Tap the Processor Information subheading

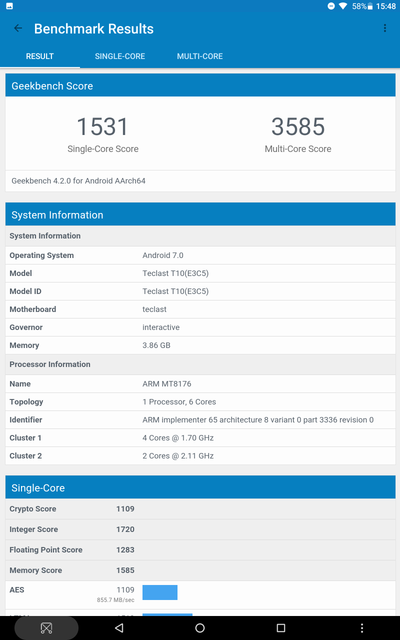tap(50, 364)
